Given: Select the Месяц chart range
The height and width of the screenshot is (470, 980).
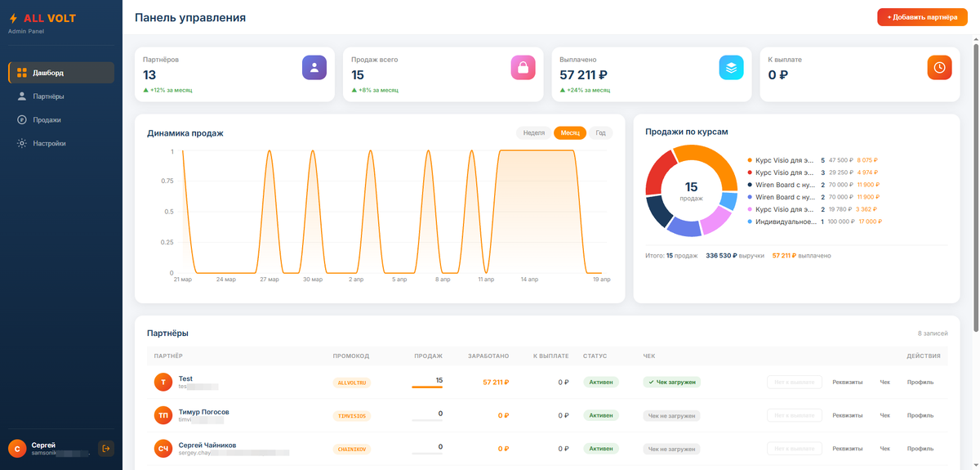Looking at the screenshot, I should coord(570,132).
